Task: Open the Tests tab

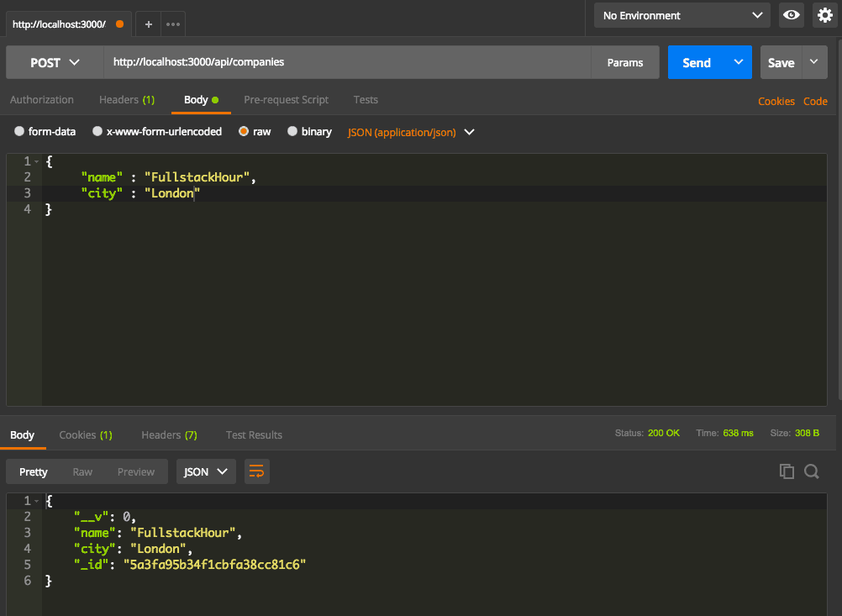Action: [x=366, y=100]
